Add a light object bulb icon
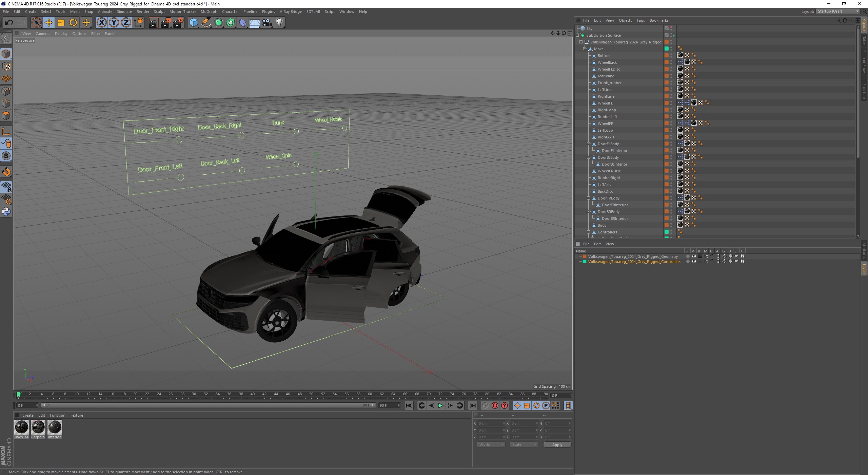This screenshot has width=868, height=475. (279, 23)
